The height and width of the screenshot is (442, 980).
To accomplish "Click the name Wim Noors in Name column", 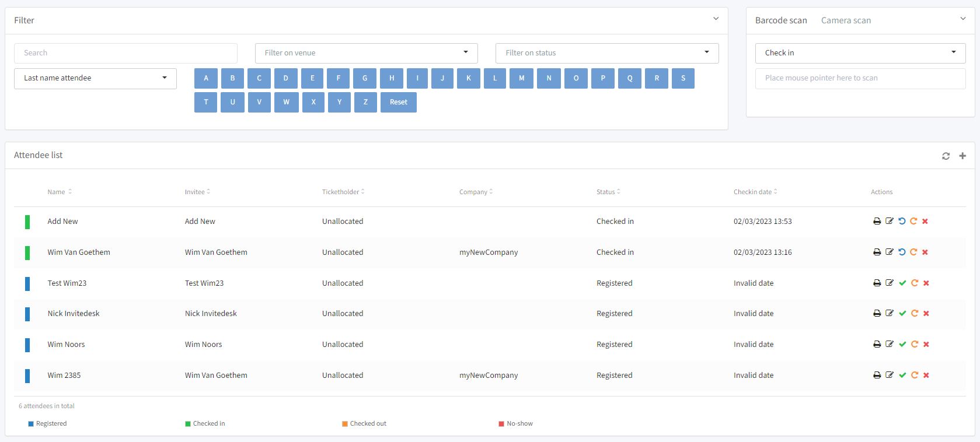I will tap(66, 345).
